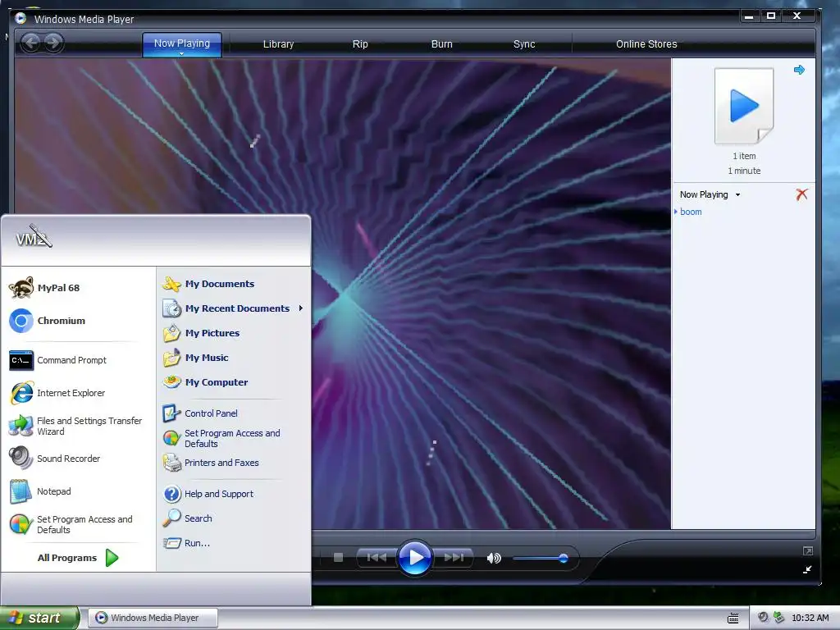This screenshot has height=630, width=840.
Task: Click the on-screen keyboard tray icon
Action: point(733,619)
